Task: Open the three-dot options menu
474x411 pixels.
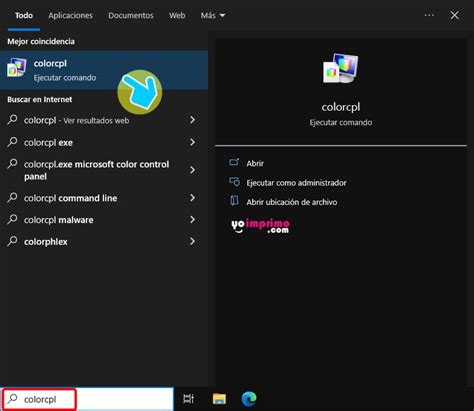Action: pyautogui.click(x=429, y=15)
